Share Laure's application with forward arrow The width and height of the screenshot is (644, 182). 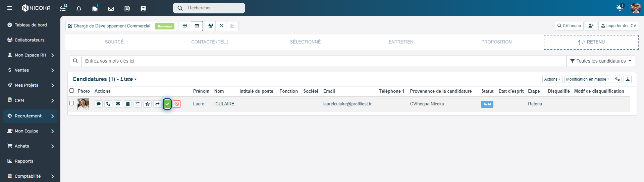coord(157,104)
